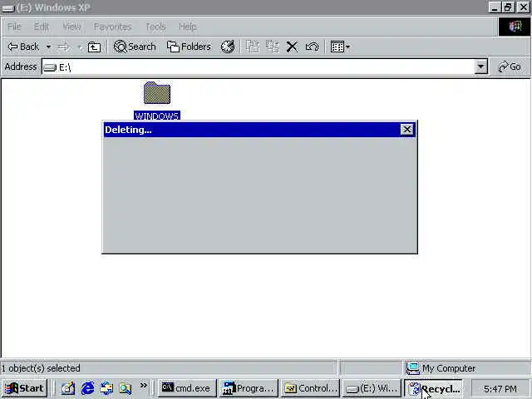Click the Delete X toolbar icon
The width and height of the screenshot is (532, 399).
(292, 47)
